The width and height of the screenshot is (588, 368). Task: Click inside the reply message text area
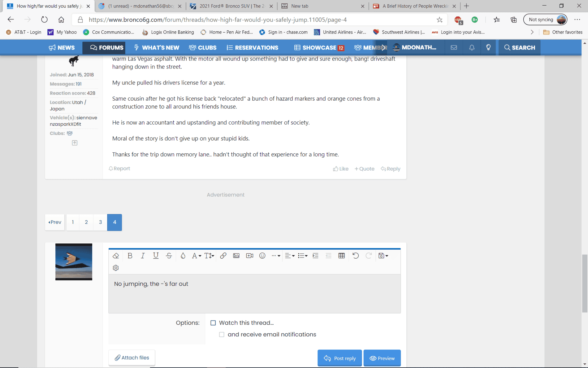click(x=254, y=293)
